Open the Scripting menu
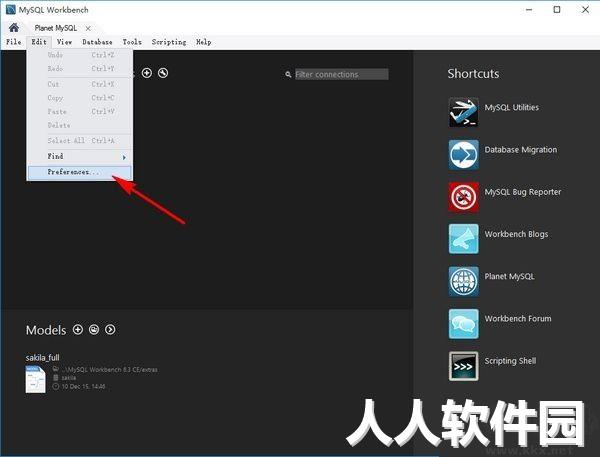The width and height of the screenshot is (600, 457). click(x=169, y=42)
